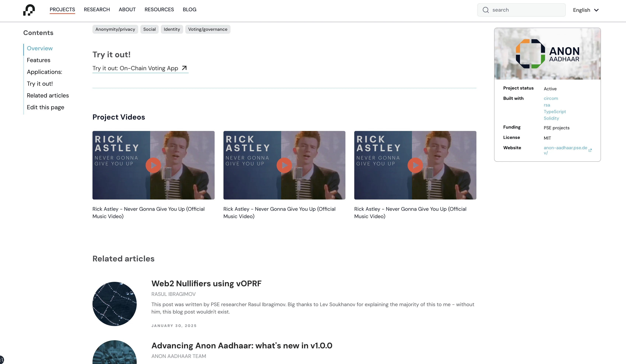The image size is (626, 364).
Task: Jump to Features in Contents sidebar
Action: click(x=39, y=60)
